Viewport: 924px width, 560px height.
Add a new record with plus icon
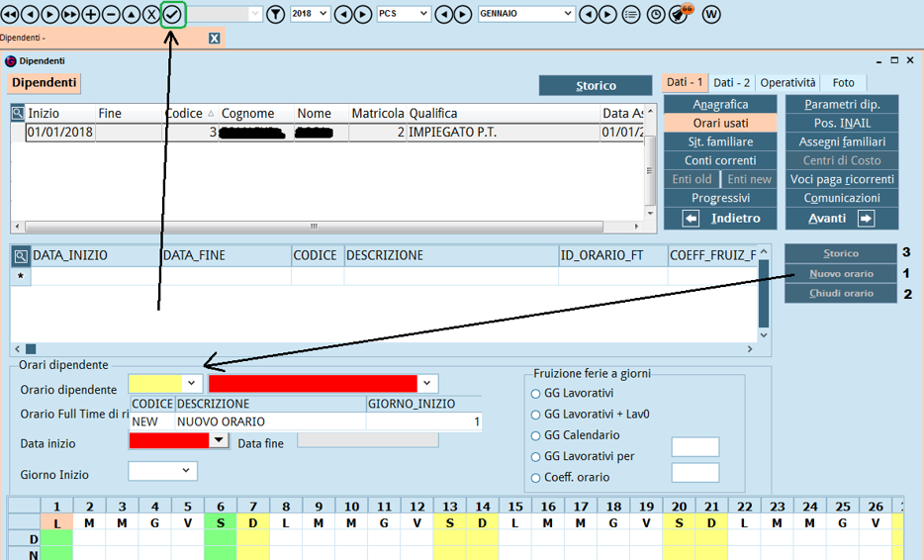point(90,14)
